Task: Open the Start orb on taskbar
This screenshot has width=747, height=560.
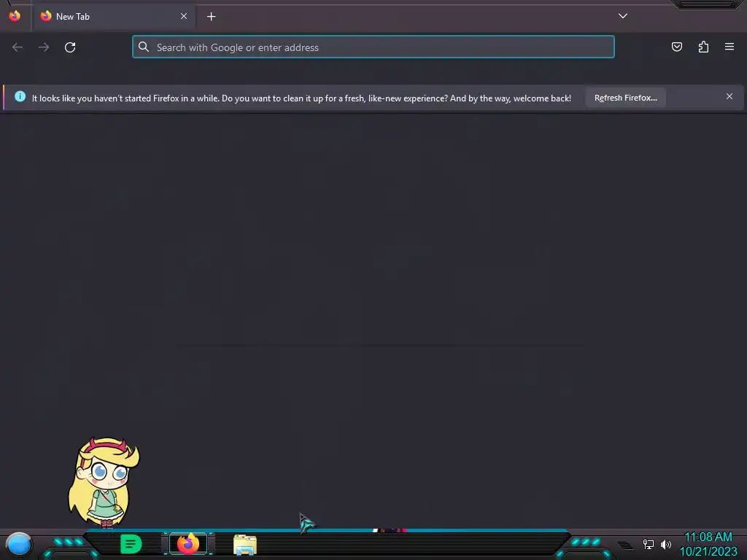Action: point(18,544)
